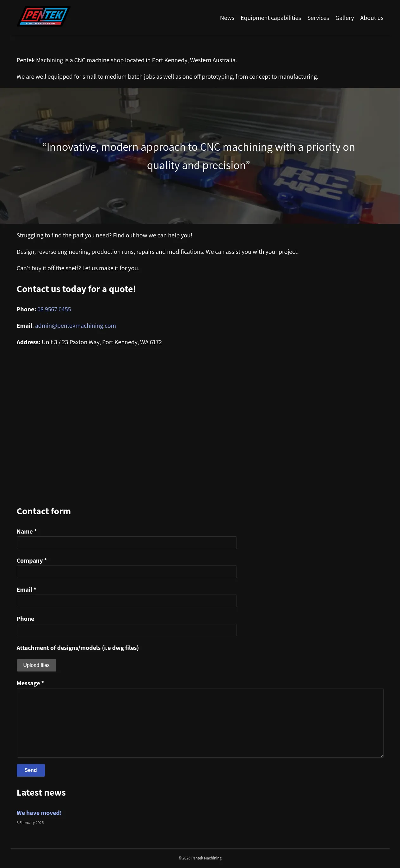Open the "We have moved!" news post

(x=39, y=813)
